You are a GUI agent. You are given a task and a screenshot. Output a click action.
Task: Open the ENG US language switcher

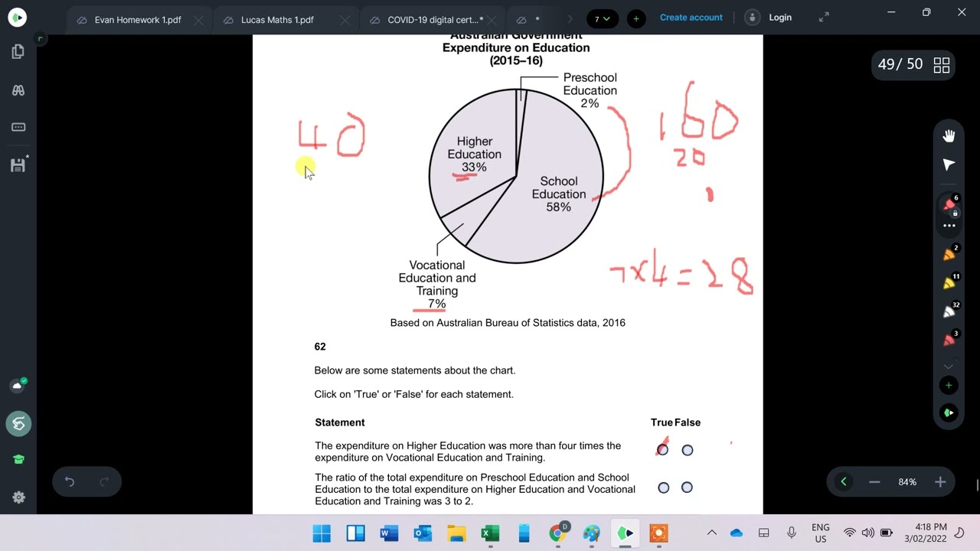tap(821, 533)
